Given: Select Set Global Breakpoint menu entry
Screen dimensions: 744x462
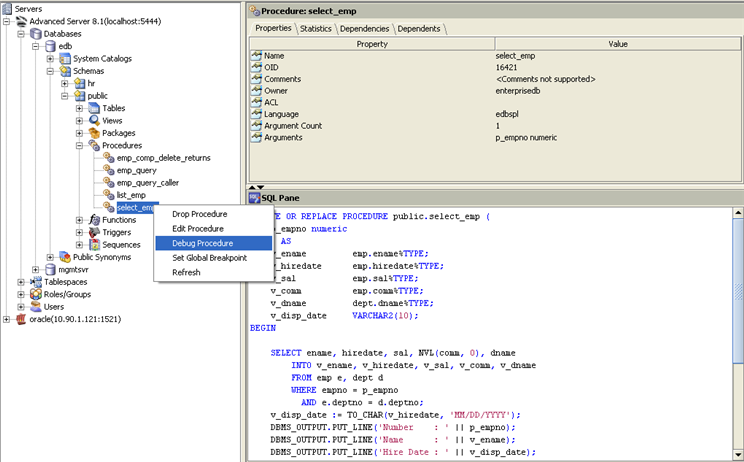Looking at the screenshot, I should 209,257.
